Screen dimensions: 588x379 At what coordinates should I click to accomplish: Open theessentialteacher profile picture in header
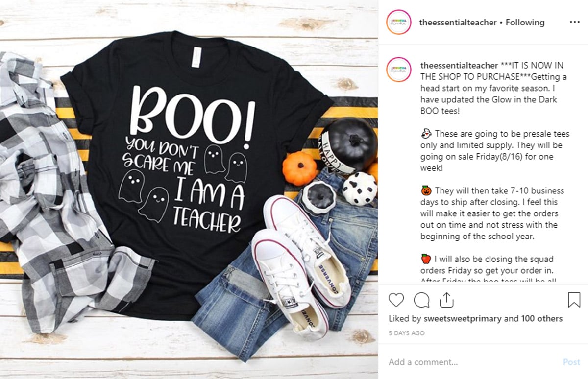tap(398, 23)
